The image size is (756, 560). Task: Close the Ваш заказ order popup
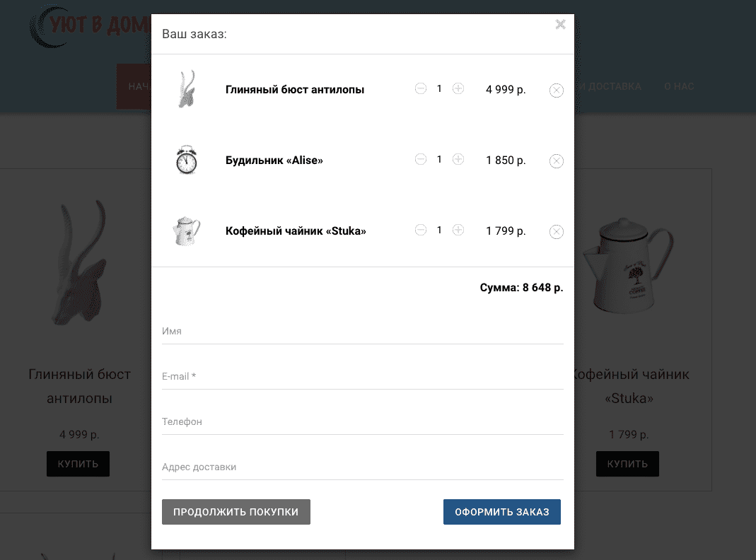pyautogui.click(x=560, y=24)
